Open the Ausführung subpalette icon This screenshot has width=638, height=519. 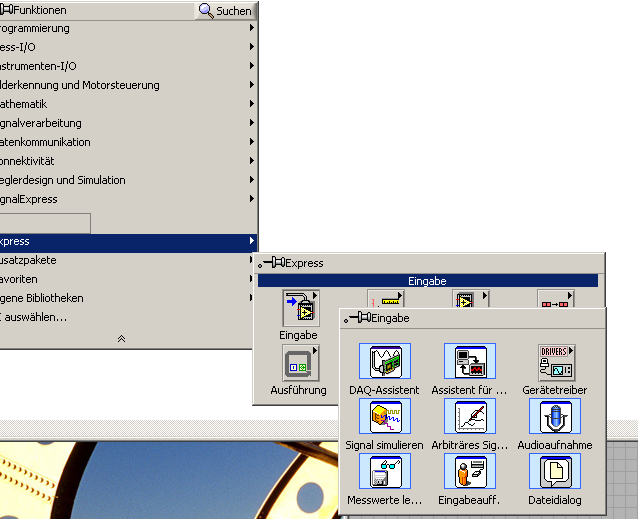[301, 363]
